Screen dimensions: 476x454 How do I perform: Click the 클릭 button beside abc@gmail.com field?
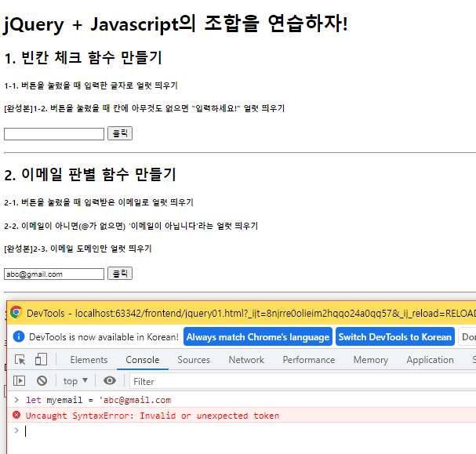[120, 273]
